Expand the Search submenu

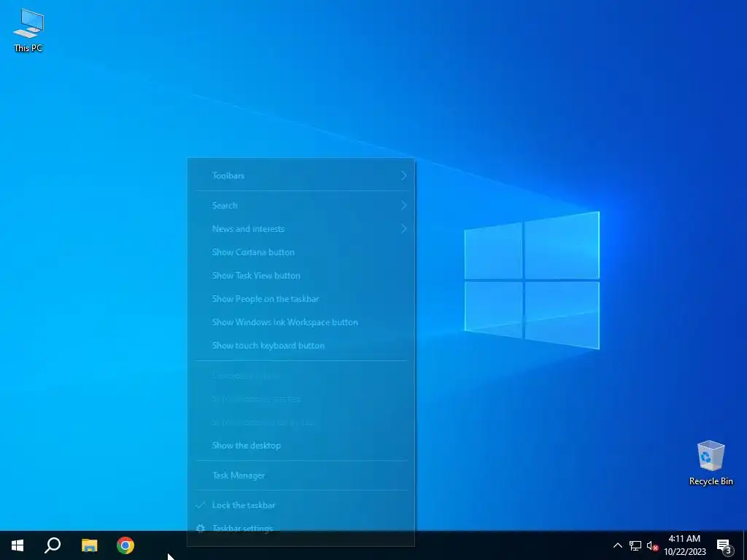[301, 205]
